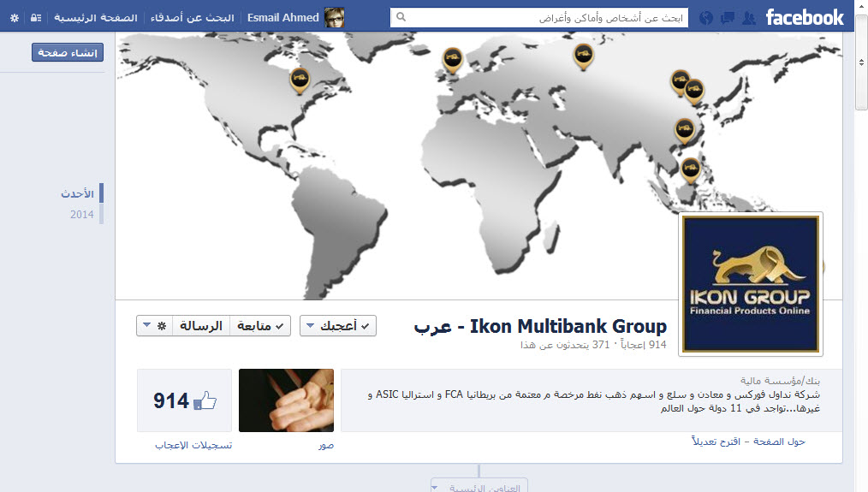868x492 pixels.
Task: Open the privacy shortcuts lock icon
Action: coord(35,18)
